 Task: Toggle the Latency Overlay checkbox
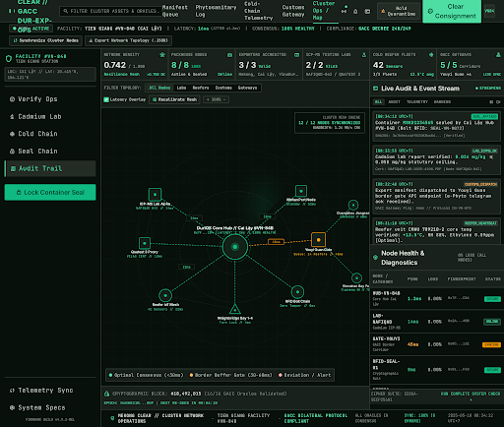point(106,99)
